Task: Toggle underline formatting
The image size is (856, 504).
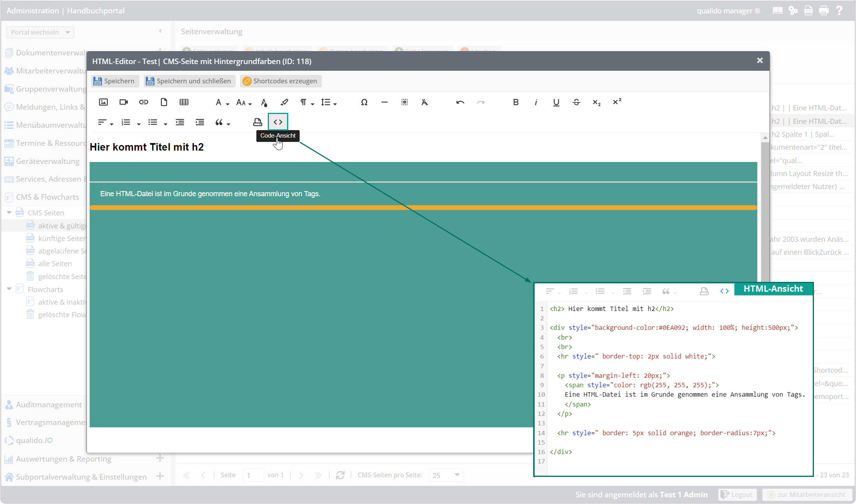Action: tap(556, 102)
